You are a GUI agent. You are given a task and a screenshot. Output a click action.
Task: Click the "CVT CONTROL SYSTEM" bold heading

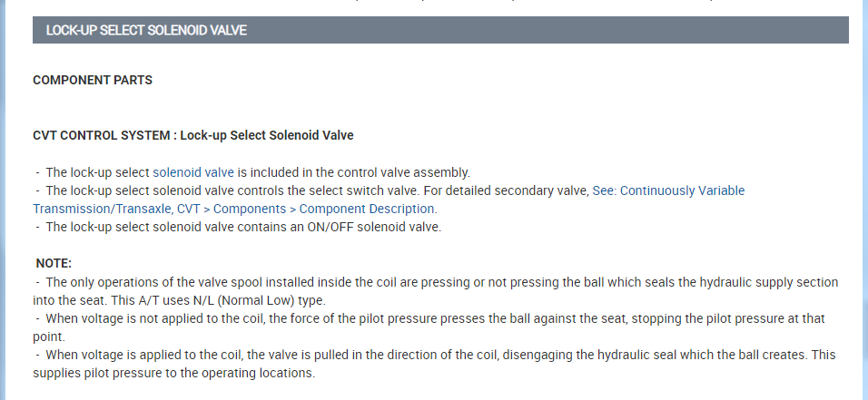click(102, 135)
